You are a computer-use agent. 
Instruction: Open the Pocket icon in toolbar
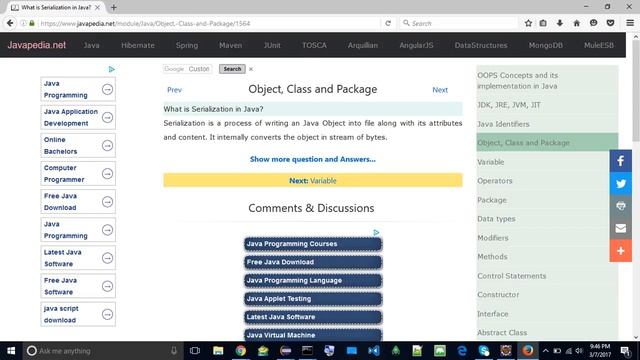(610, 23)
